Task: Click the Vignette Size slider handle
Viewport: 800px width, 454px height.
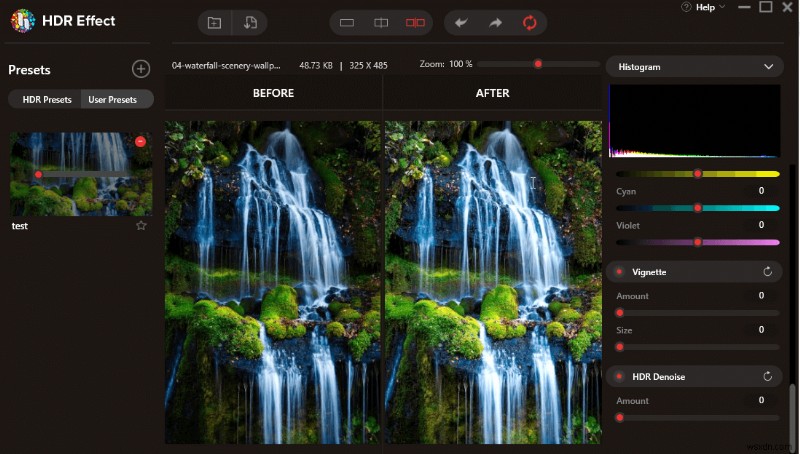Action: pos(620,347)
